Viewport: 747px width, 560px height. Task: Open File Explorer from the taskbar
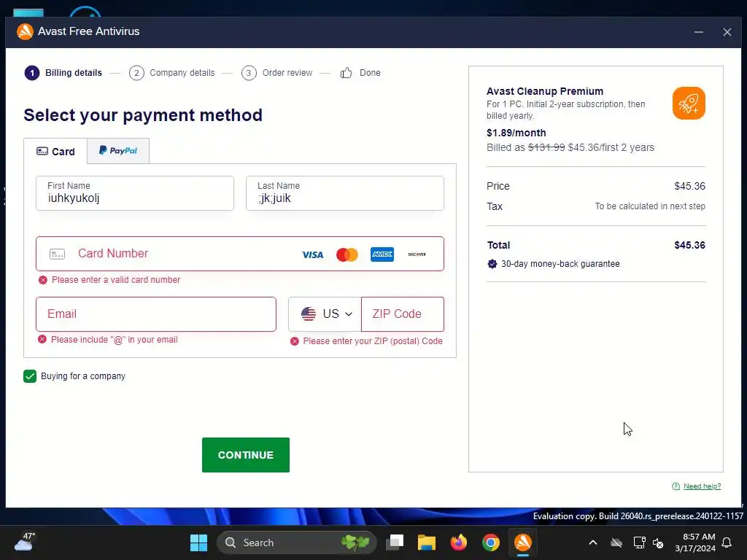click(x=426, y=542)
